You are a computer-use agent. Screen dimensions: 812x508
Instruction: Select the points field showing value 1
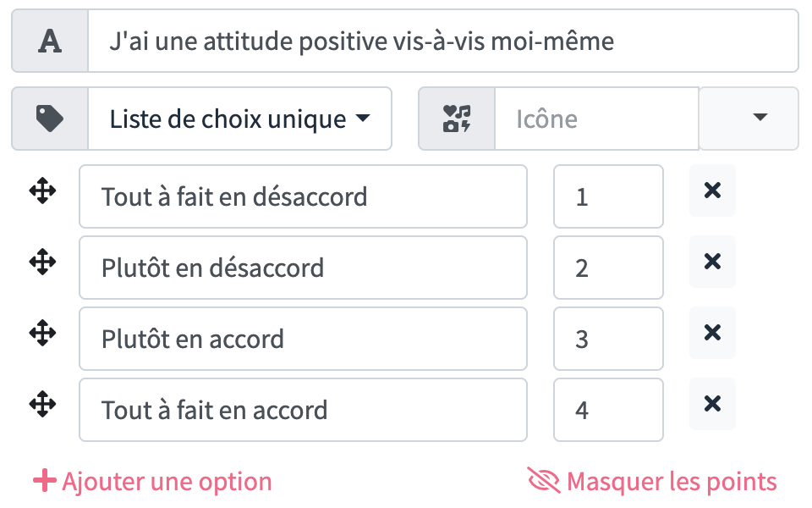(x=608, y=197)
